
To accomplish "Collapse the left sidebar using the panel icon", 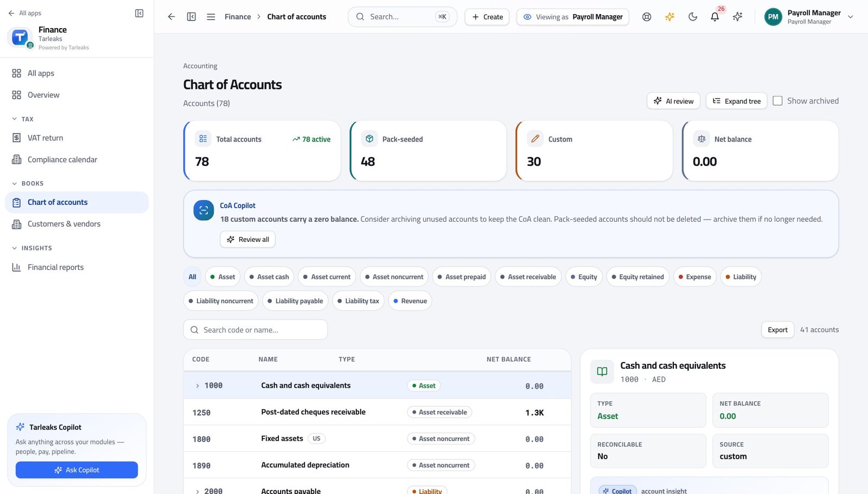I will (139, 13).
